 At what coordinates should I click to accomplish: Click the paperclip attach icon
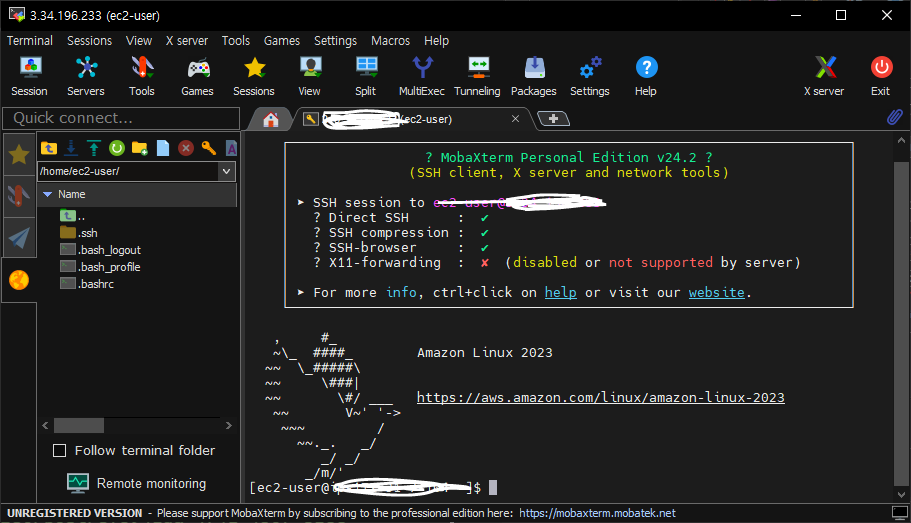click(895, 117)
